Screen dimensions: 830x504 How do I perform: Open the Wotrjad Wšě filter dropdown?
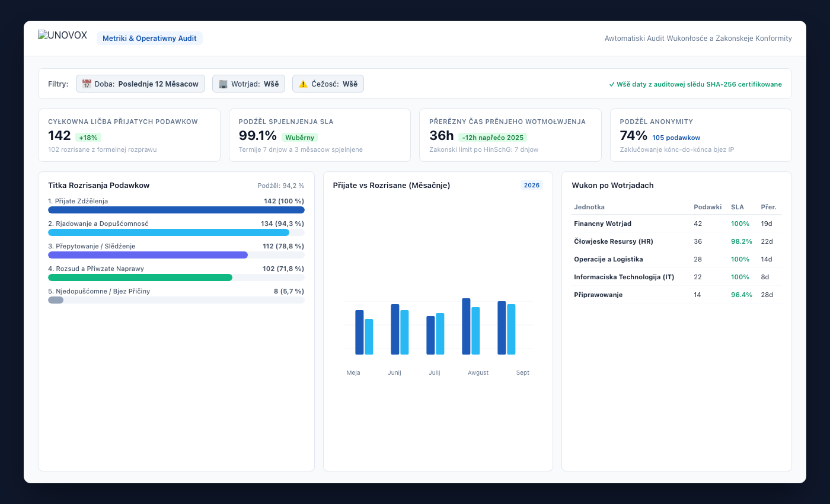pos(248,84)
